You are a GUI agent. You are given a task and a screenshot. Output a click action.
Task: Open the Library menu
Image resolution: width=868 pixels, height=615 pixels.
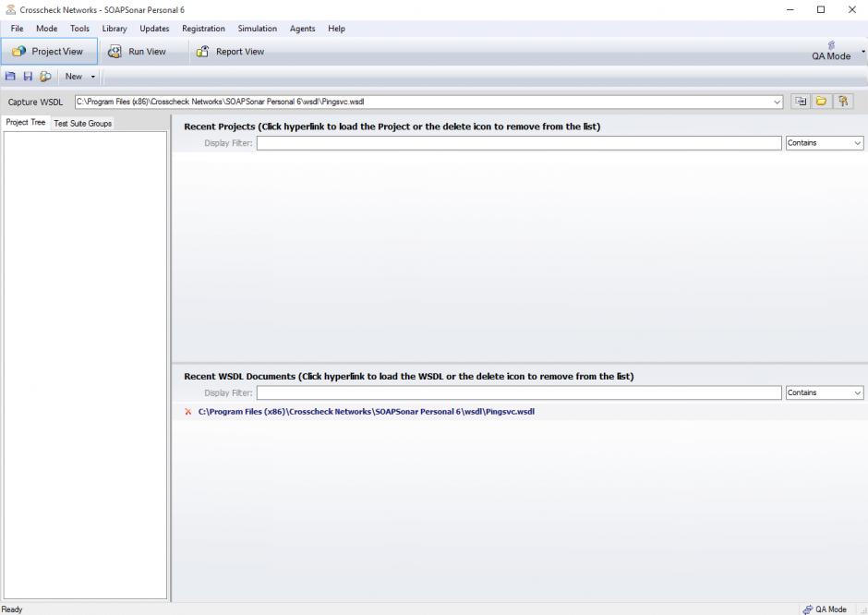[x=114, y=29]
